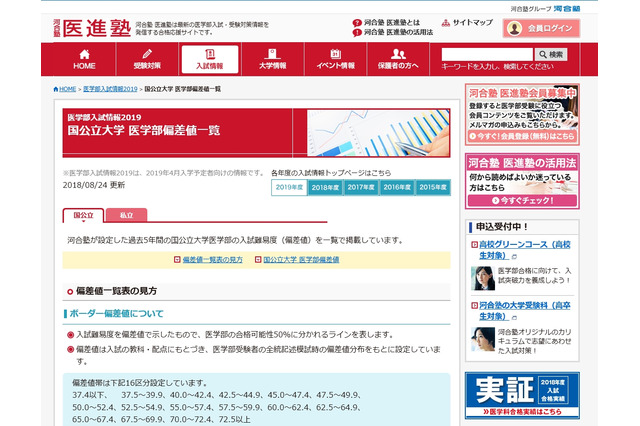This screenshot has height=426, width=640.
Task: Select the 2018年度 year button
Action: (325, 188)
